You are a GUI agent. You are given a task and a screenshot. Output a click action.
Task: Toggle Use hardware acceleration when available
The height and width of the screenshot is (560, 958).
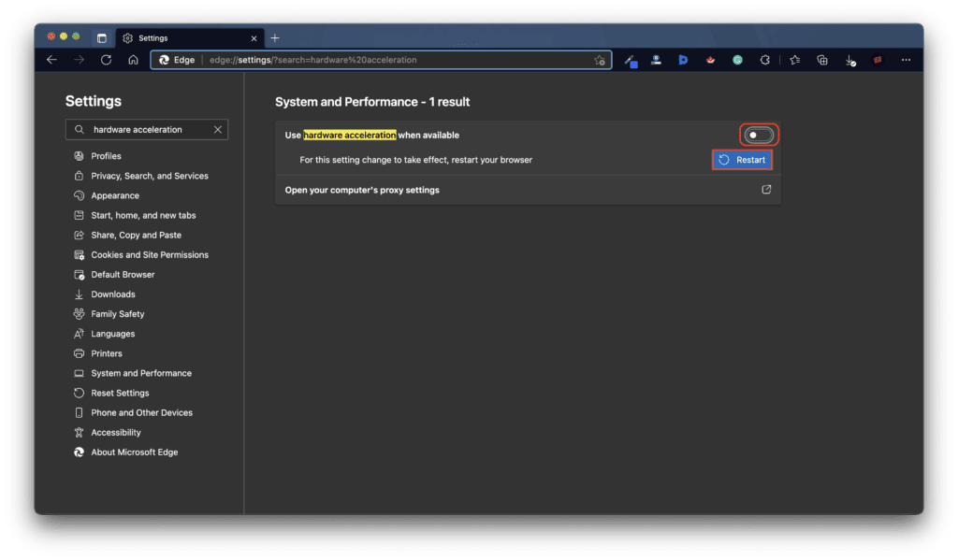[758, 134]
